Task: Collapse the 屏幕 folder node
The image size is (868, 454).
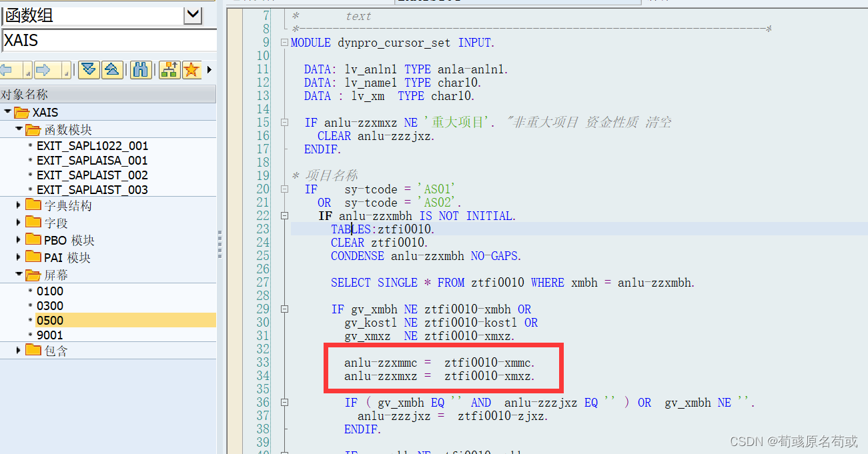Action: [19, 274]
